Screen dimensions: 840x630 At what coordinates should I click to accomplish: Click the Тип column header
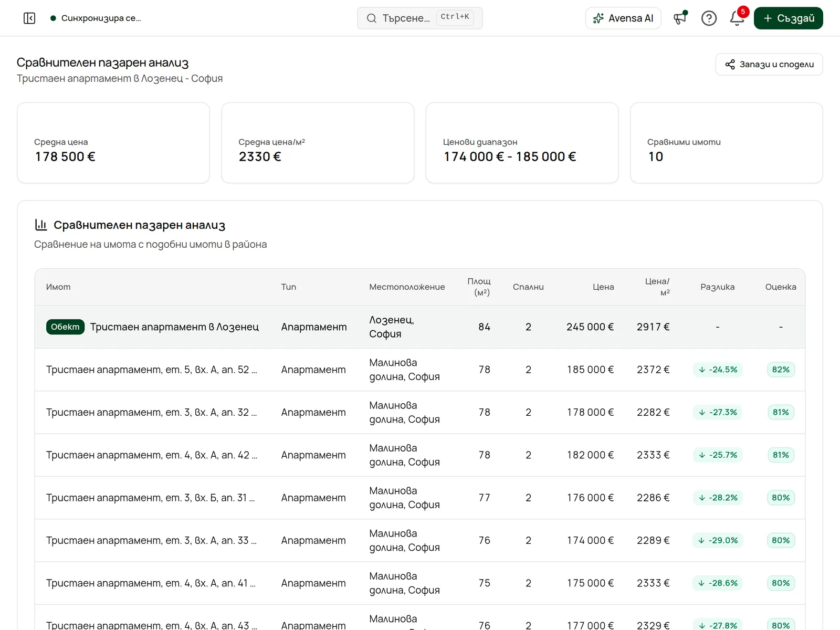(x=289, y=287)
